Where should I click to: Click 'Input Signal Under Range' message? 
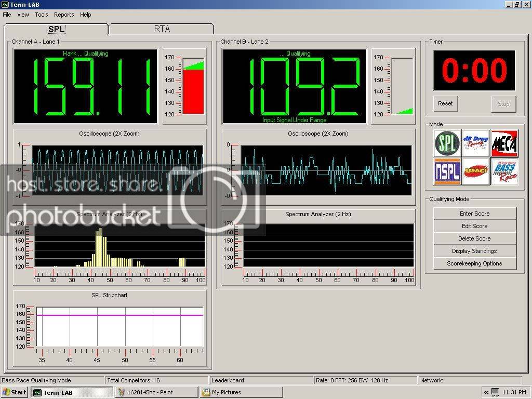pos(294,120)
